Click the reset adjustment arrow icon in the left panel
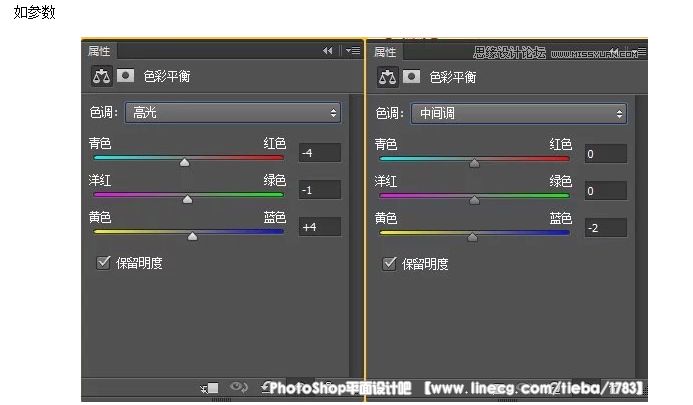This screenshot has height=405, width=693. click(x=265, y=387)
